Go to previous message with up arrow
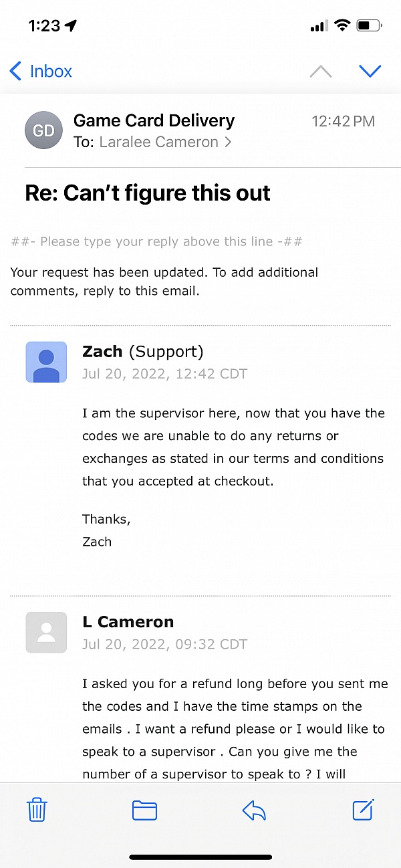 tap(321, 72)
